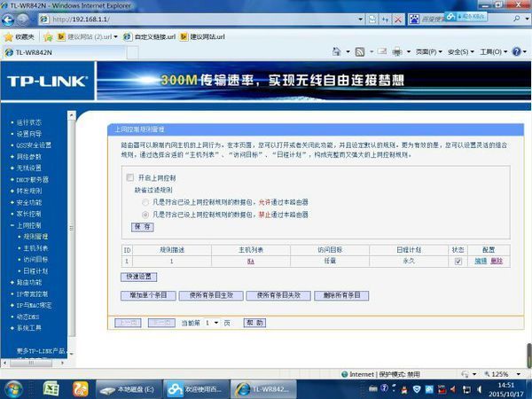The height and width of the screenshot is (399, 532).
Task: Open 日程计划 in the sidebar
Action: click(35, 270)
